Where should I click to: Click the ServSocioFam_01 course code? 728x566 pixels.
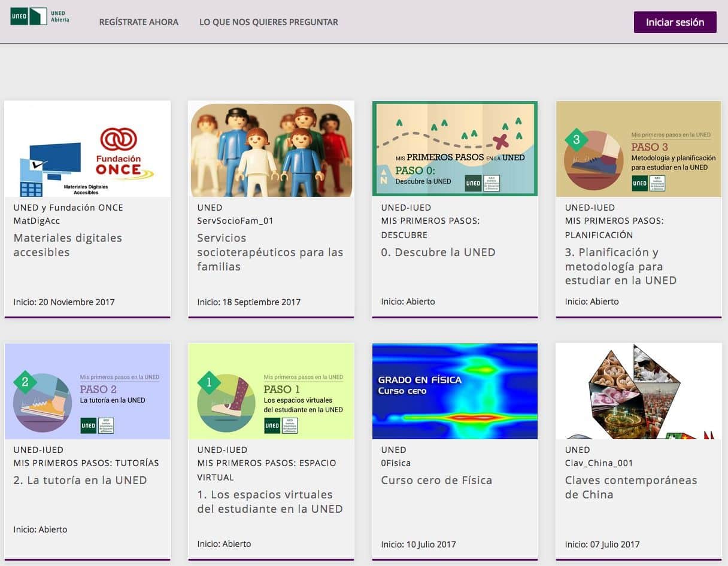[x=235, y=221]
